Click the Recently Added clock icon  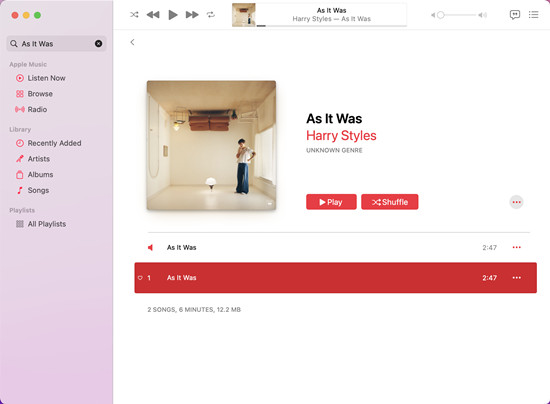point(20,143)
